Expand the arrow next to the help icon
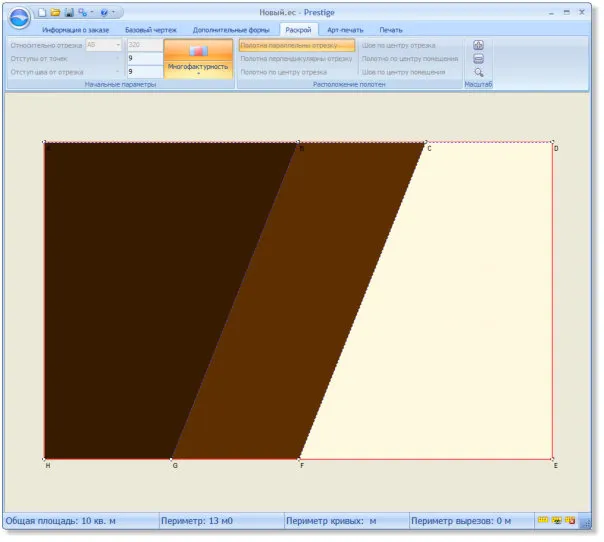The image size is (604, 542). pyautogui.click(x=114, y=12)
